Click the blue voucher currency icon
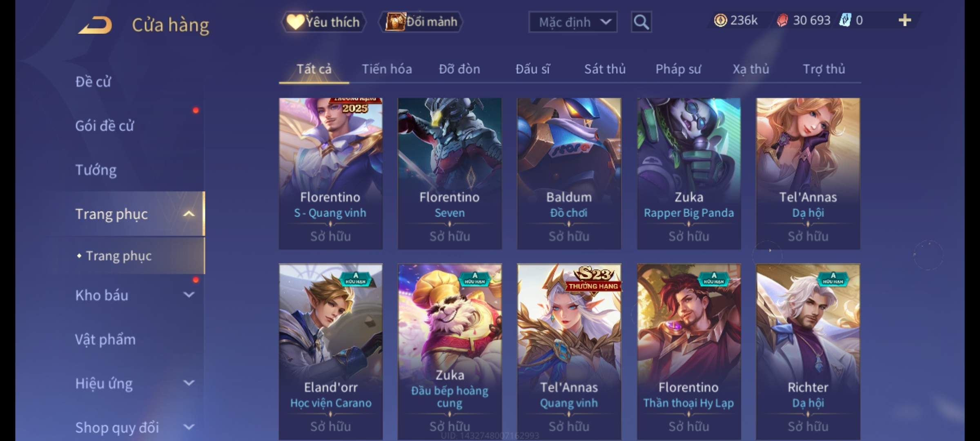 (x=845, y=20)
